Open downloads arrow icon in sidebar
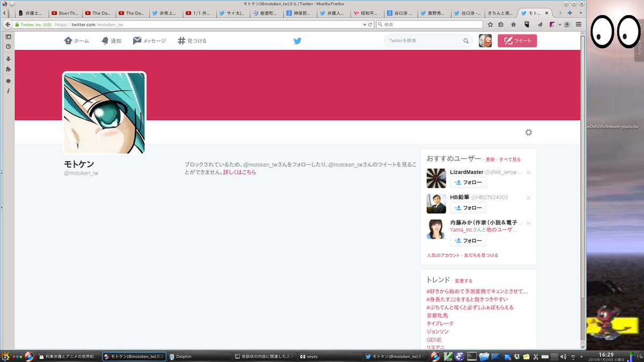644x362 pixels. pos(8,59)
